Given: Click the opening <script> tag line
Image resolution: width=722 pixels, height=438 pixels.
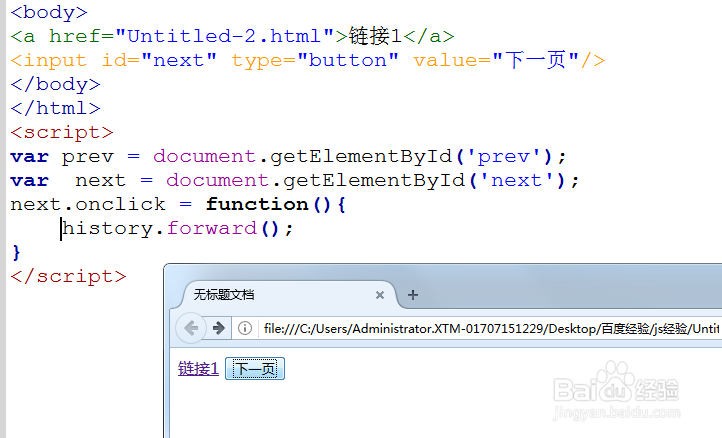Looking at the screenshot, I should pyautogui.click(x=62, y=133).
